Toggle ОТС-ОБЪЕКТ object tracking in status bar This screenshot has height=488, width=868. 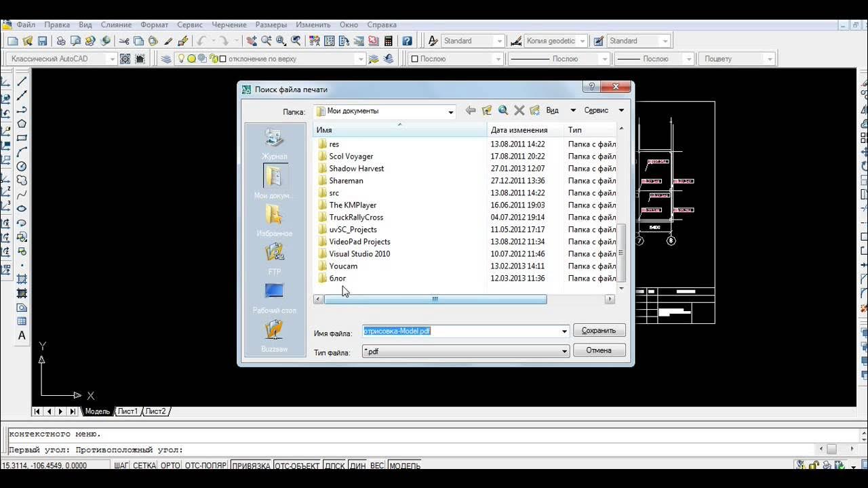click(297, 466)
